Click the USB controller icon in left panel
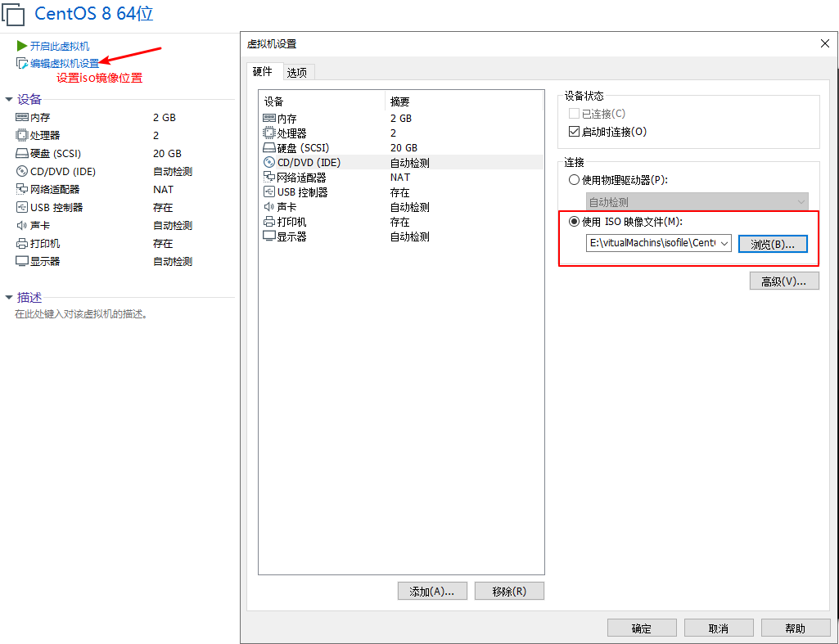 (x=22, y=208)
